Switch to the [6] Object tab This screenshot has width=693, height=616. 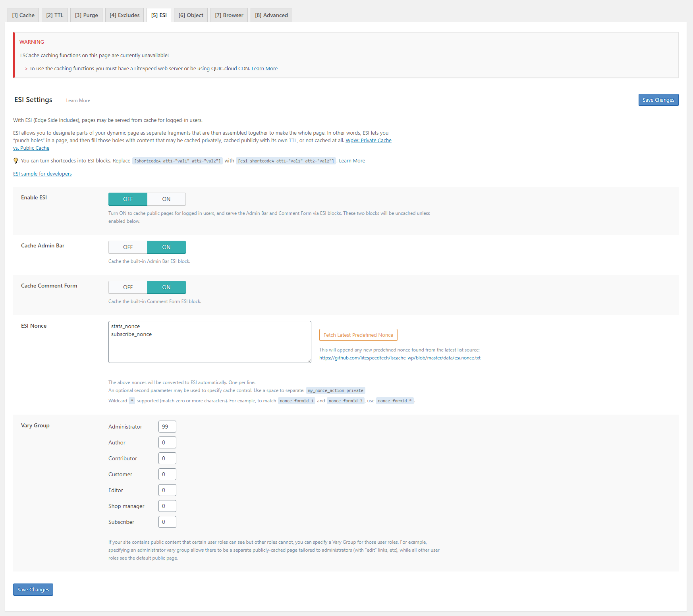click(x=191, y=15)
